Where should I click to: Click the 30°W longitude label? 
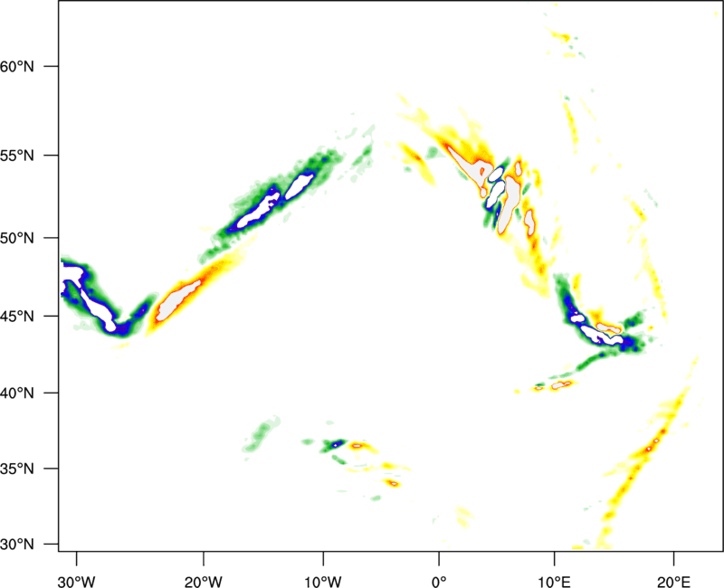tap(77, 582)
